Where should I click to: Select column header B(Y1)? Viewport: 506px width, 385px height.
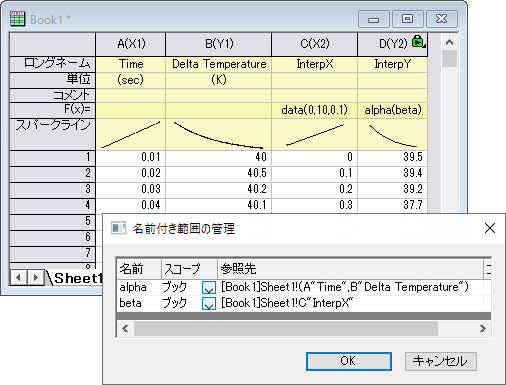pos(219,44)
